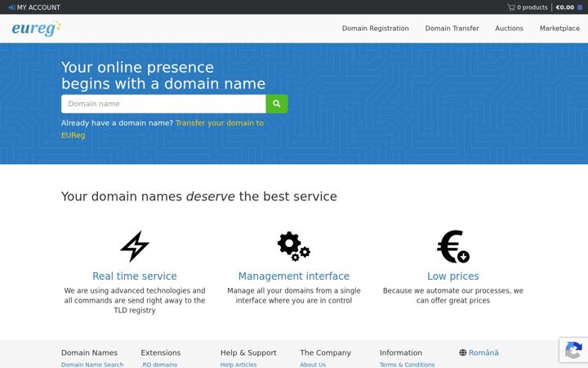Click the Extensions footer heading
Viewport: 588px width, 368px height.
coord(161,352)
